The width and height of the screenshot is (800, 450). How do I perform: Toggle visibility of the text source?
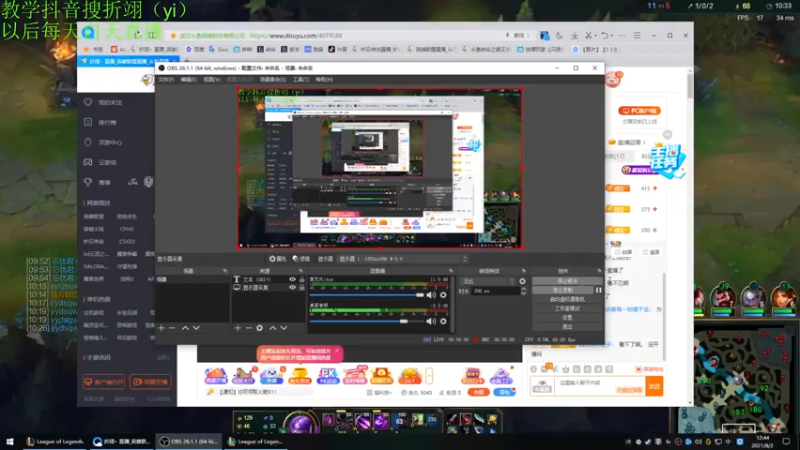292,279
